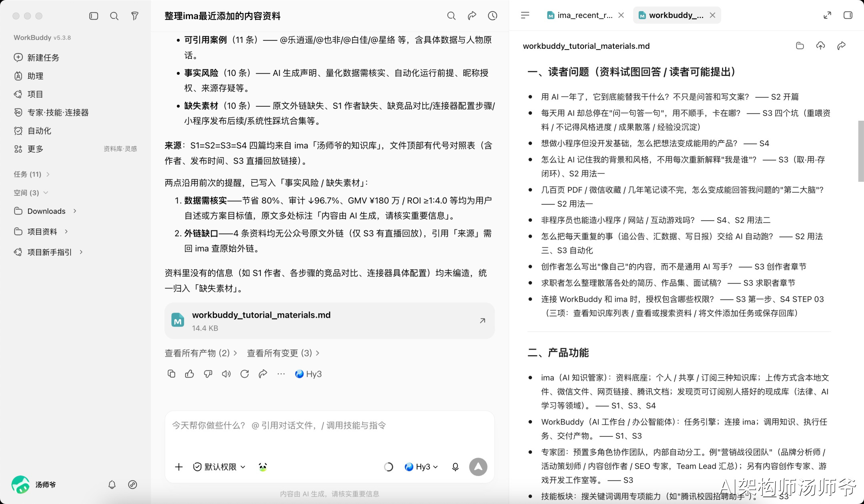Click the panda icon in input bar
The image size is (864, 504).
(262, 467)
